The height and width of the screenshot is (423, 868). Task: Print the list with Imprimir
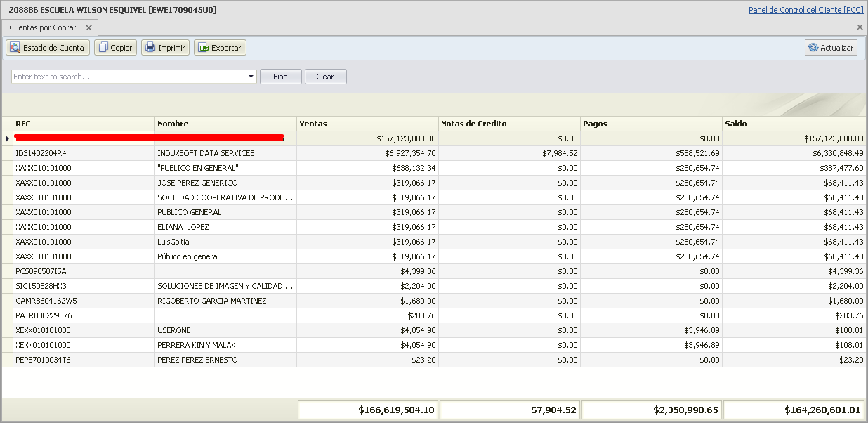coord(165,48)
